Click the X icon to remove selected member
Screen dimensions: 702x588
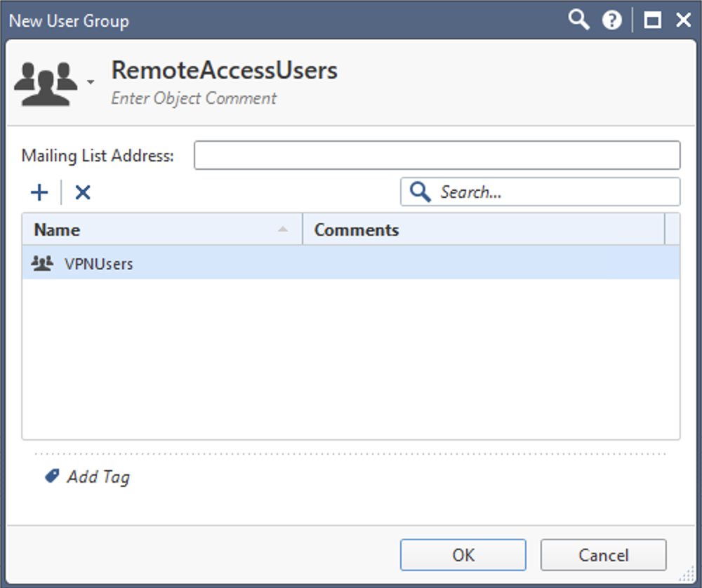pyautogui.click(x=82, y=192)
